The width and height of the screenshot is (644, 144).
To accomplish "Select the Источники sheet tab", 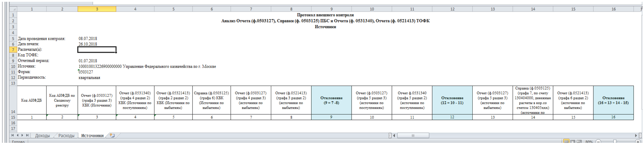I will tap(92, 136).
